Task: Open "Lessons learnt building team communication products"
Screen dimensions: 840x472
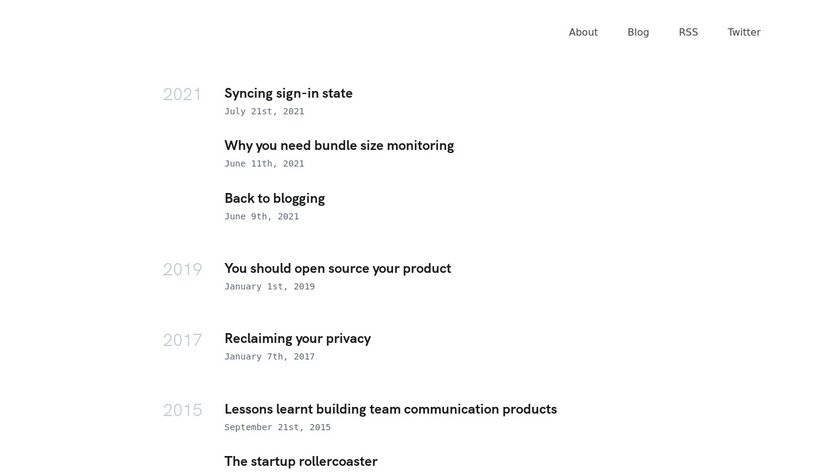Action: (x=390, y=409)
